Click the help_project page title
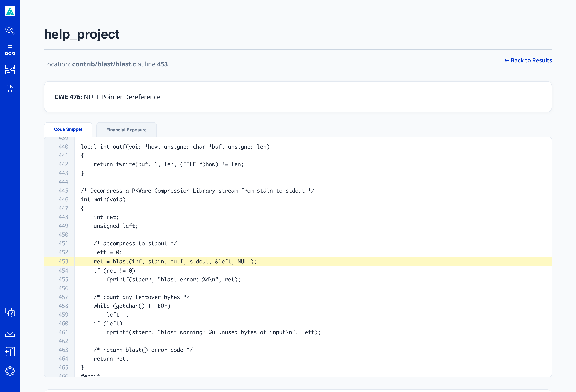The image size is (576, 392). pyautogui.click(x=82, y=34)
